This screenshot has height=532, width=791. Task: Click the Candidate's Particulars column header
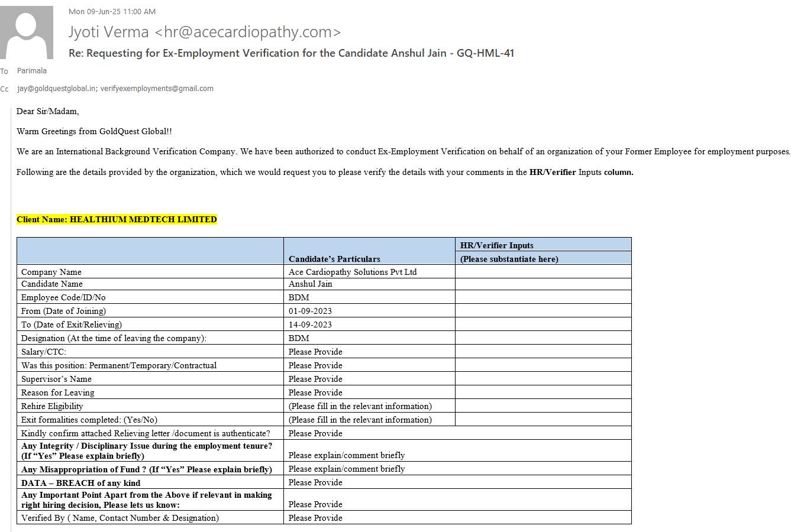click(x=334, y=259)
